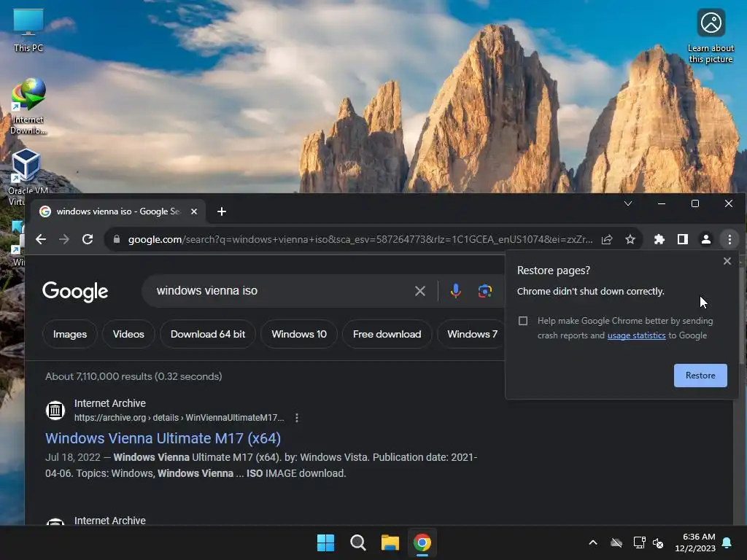Select Windows 7 filter chip
The height and width of the screenshot is (560, 747).
[472, 334]
